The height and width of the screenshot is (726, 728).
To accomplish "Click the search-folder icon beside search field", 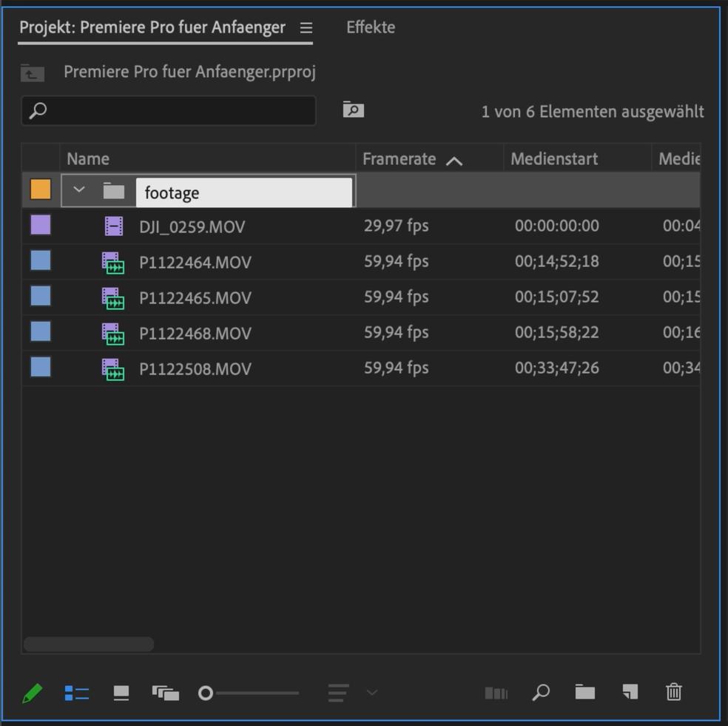I will coord(354,110).
